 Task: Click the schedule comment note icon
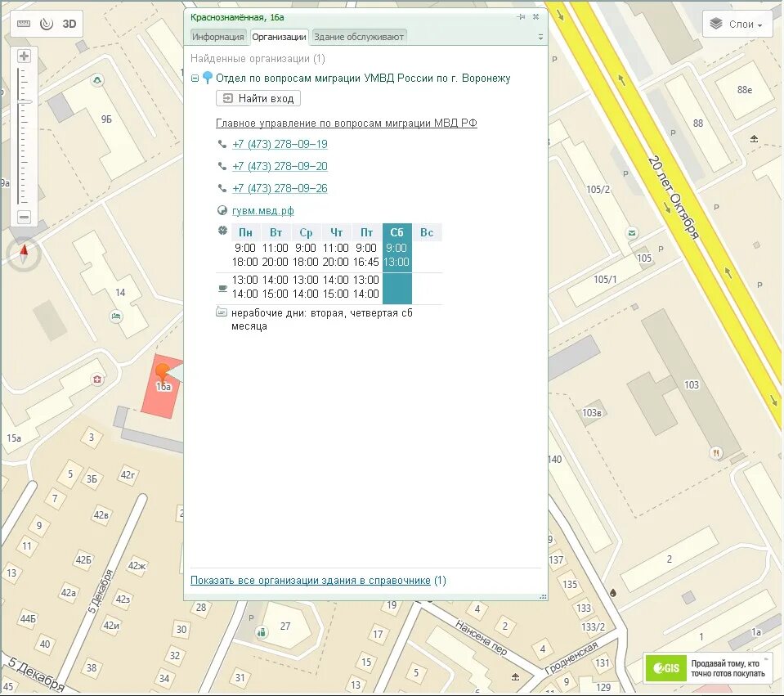pyautogui.click(x=222, y=312)
